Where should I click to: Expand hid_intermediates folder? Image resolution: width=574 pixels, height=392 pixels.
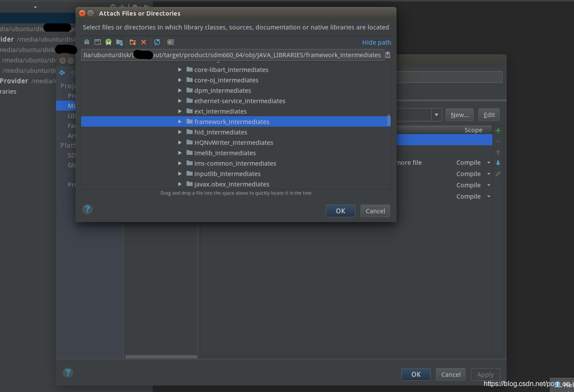click(x=180, y=132)
